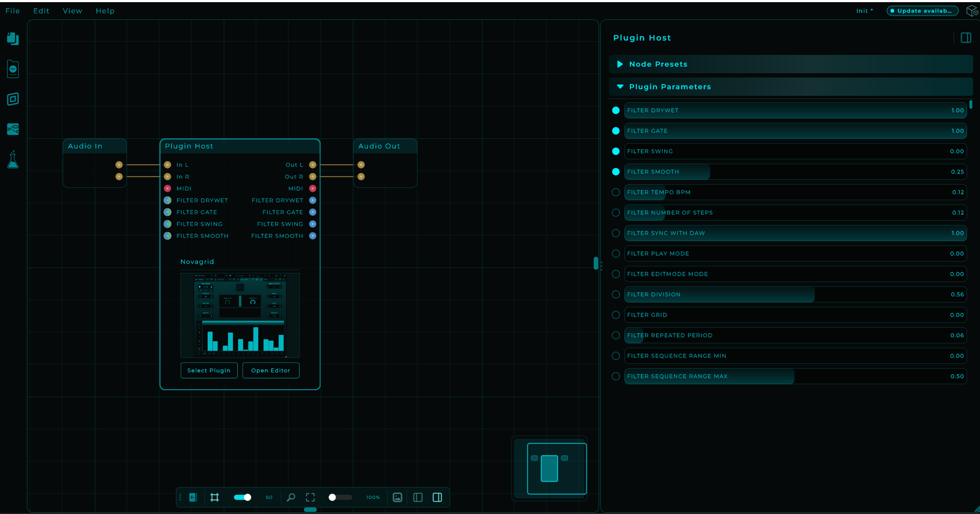Open the File menu
Viewport: 980px width, 514px height.
(13, 11)
